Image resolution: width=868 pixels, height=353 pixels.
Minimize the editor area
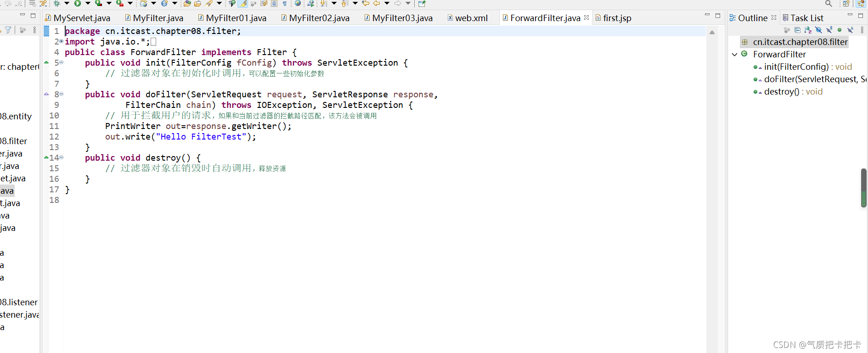[707, 15]
